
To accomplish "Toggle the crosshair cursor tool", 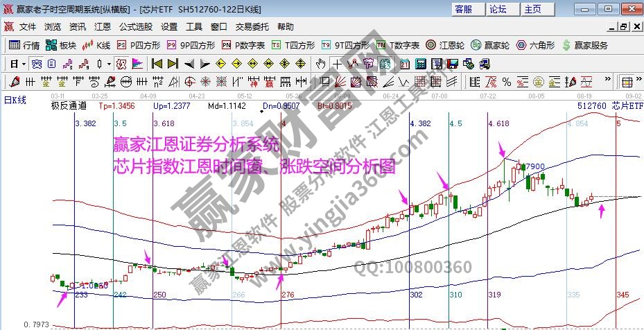I will [x=337, y=64].
